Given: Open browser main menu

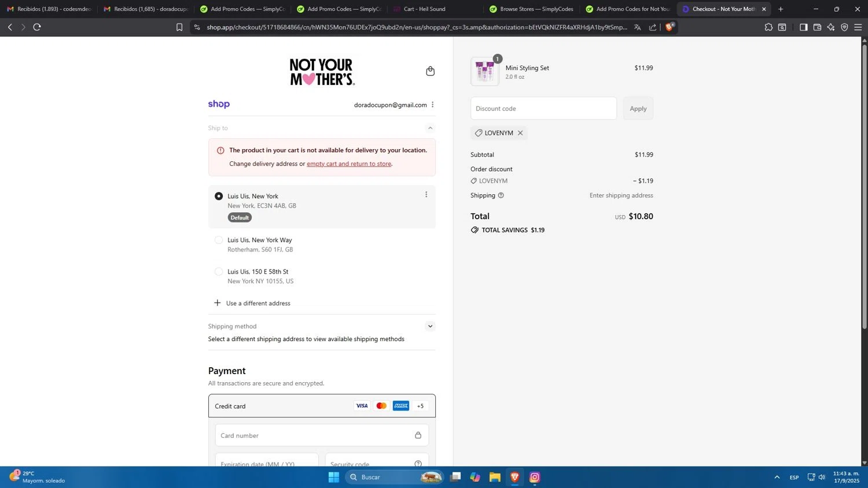Looking at the screenshot, I should [858, 27].
